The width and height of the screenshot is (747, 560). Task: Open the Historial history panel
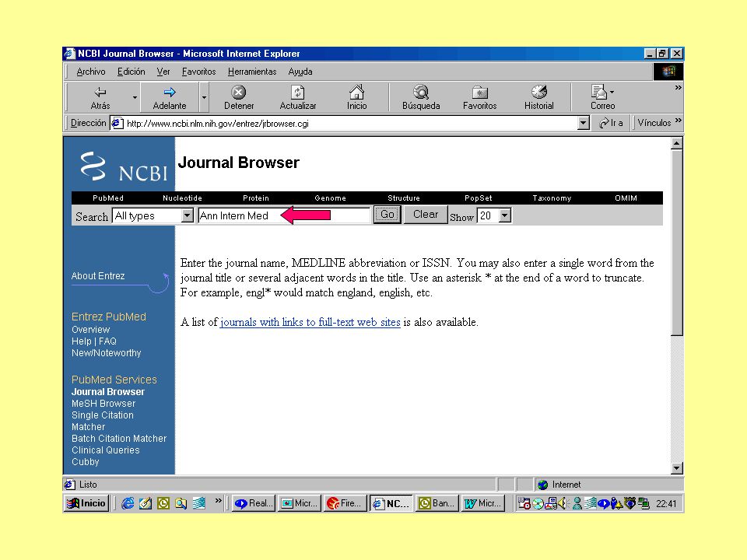click(538, 98)
